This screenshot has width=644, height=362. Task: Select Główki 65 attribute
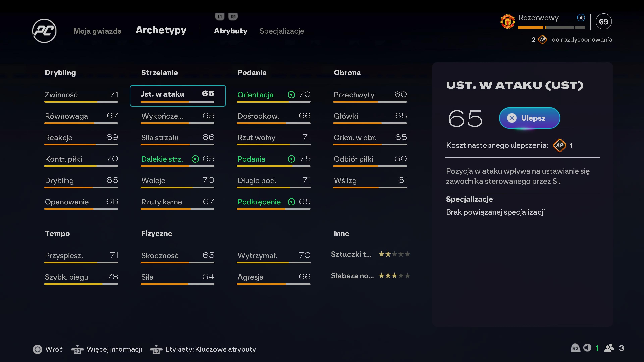pyautogui.click(x=370, y=118)
